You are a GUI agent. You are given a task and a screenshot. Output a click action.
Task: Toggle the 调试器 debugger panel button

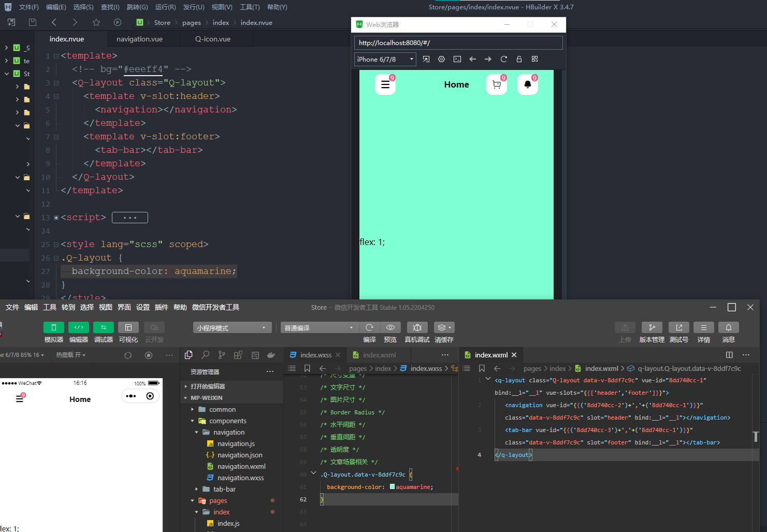[x=104, y=327]
